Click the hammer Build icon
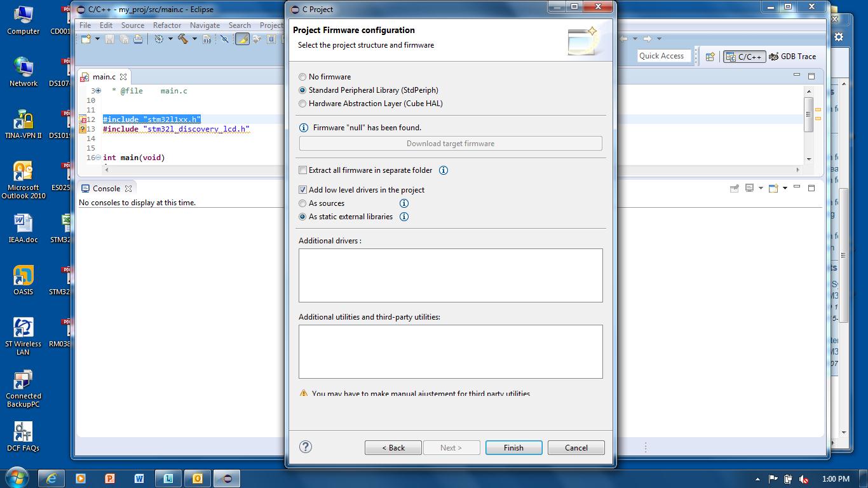Screen dimensions: 868x488 pyautogui.click(x=184, y=39)
